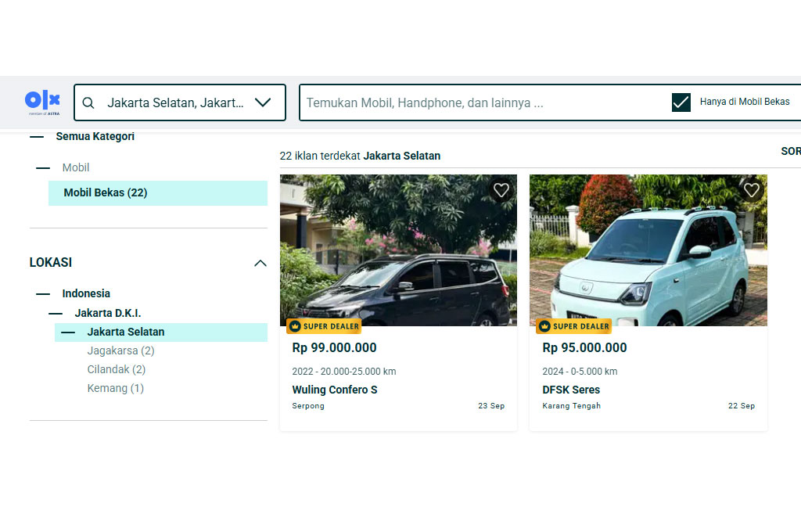
Task: Filter by Cilandak (2) location
Action: (x=117, y=369)
